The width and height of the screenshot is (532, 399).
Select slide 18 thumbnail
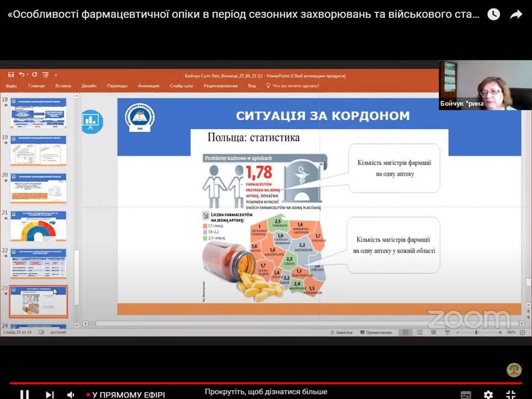click(38, 113)
